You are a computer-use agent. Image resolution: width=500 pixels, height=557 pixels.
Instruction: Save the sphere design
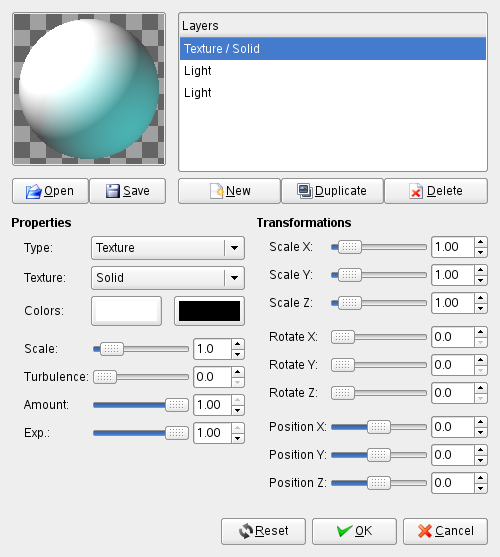point(127,191)
